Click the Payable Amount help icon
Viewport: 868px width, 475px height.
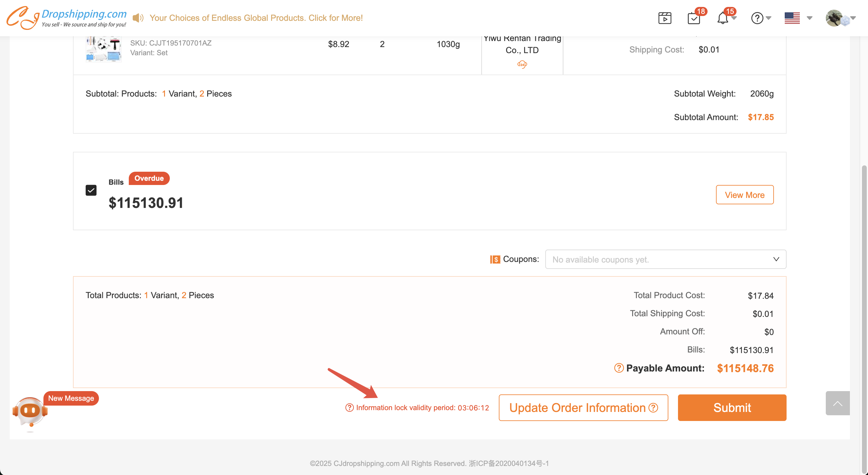pyautogui.click(x=619, y=368)
